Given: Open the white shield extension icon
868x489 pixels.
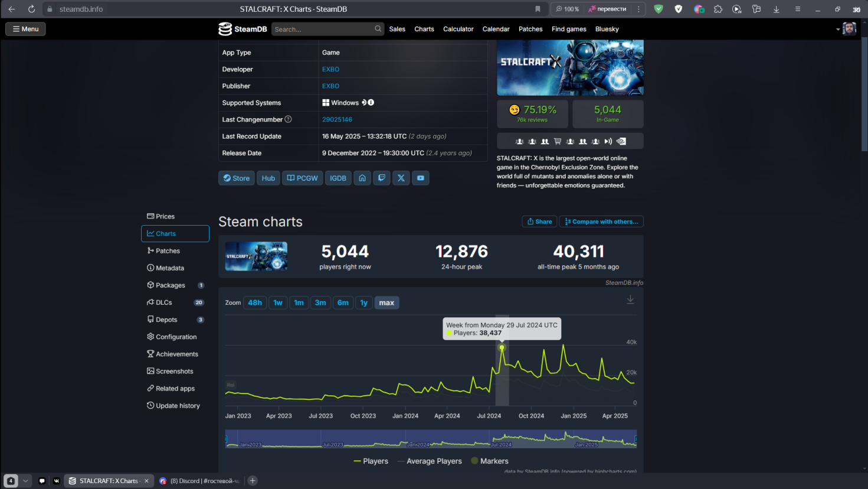Looking at the screenshot, I should [x=679, y=9].
